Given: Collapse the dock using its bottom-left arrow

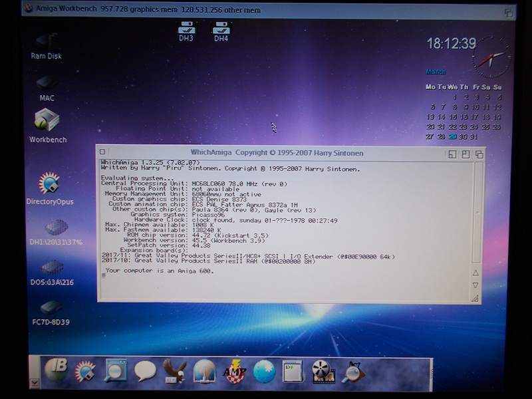Looking at the screenshot, I should [35, 383].
